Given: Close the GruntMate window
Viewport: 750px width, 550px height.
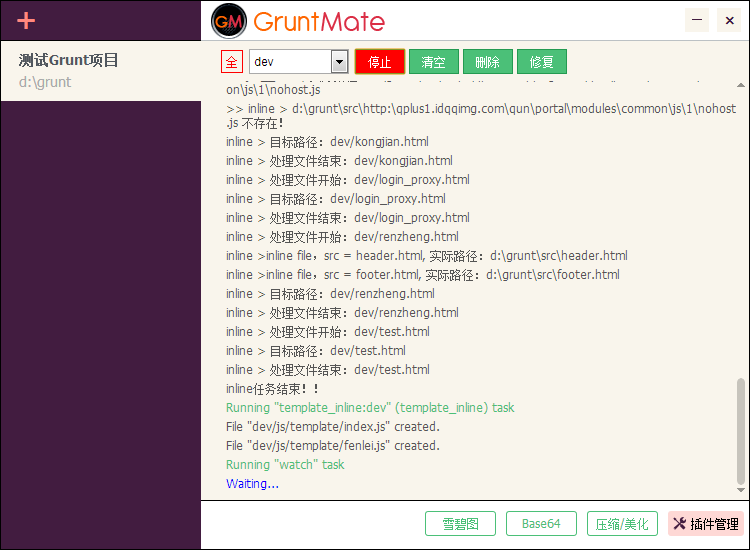Looking at the screenshot, I should (729, 20).
